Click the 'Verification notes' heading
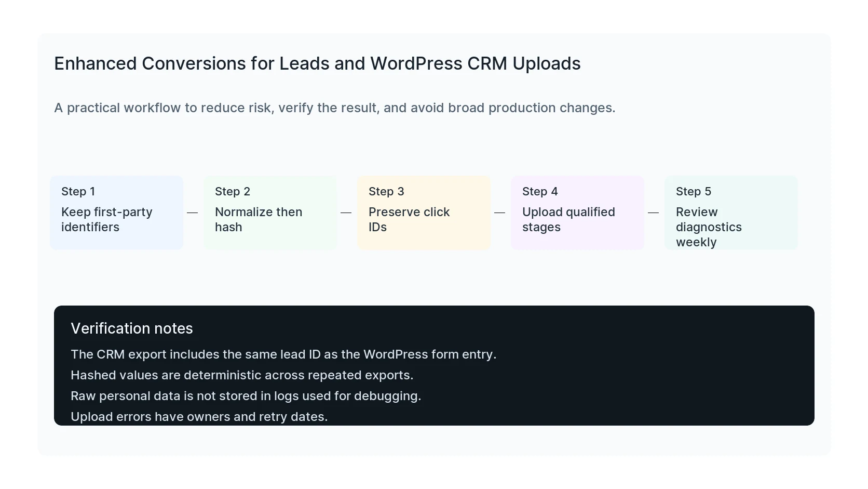Viewport: 868px width, 489px height. (132, 328)
